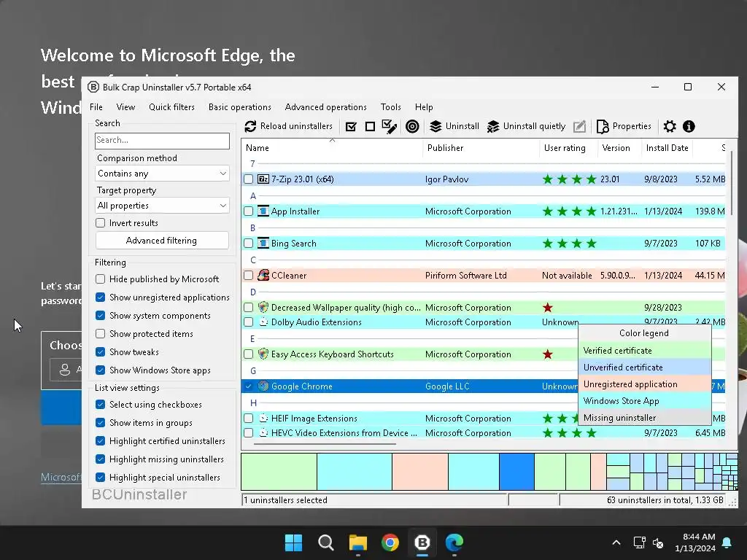Uncheck Show tweaks option
The height and width of the screenshot is (560, 747).
100,352
